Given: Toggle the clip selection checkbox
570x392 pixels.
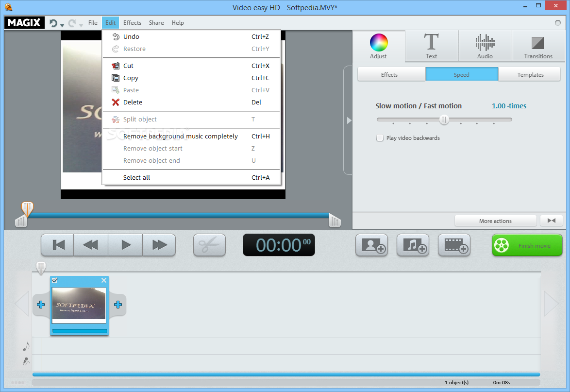Looking at the screenshot, I should coord(54,280).
